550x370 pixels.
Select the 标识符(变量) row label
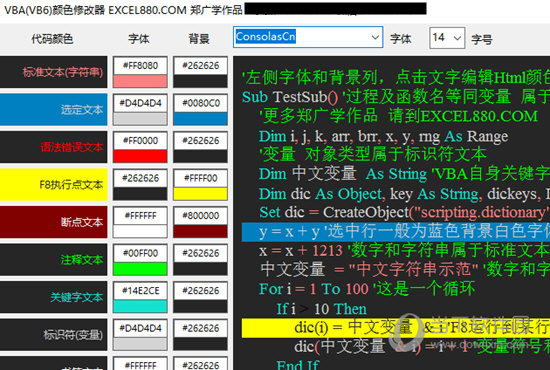tap(53, 335)
